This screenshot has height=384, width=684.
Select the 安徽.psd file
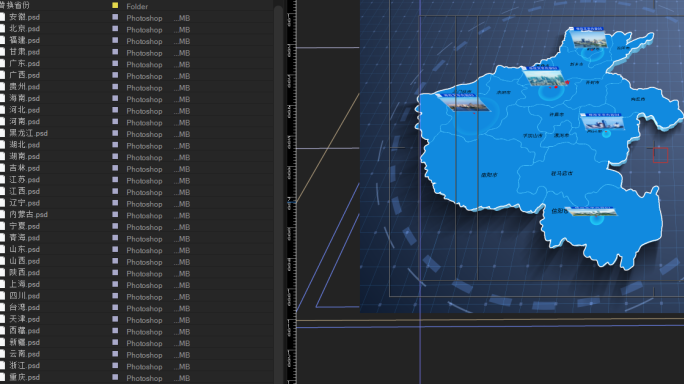(24, 17)
